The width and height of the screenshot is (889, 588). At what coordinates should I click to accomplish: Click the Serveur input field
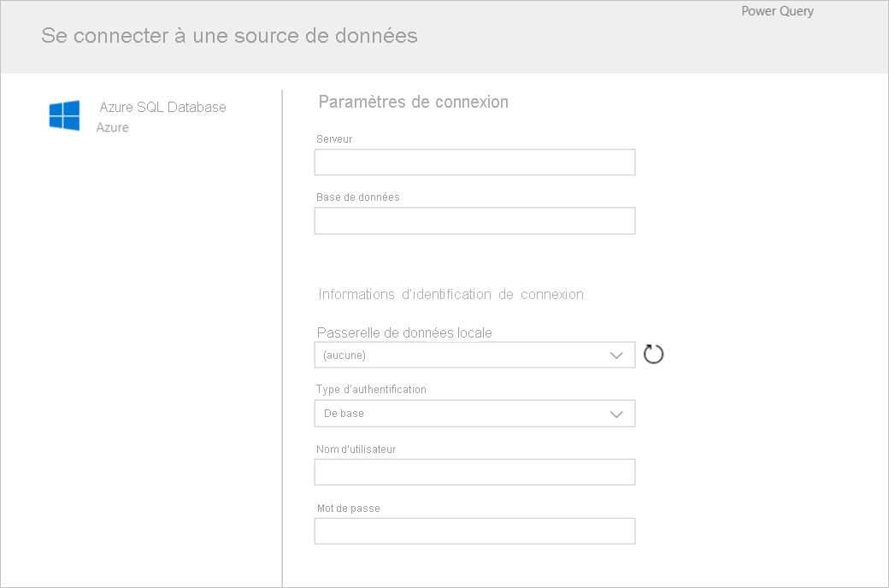474,162
